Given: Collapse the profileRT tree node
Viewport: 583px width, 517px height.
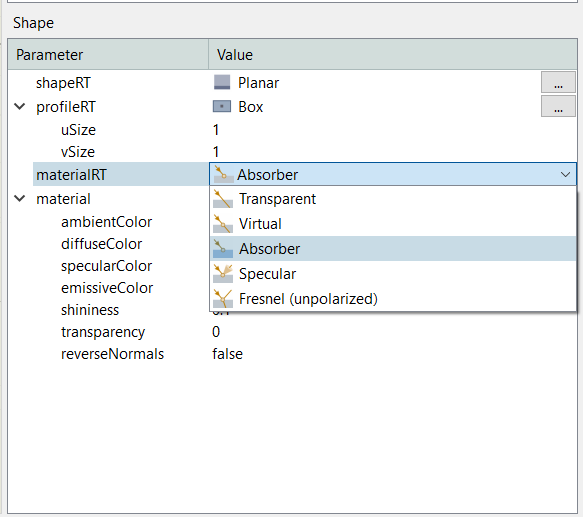Looking at the screenshot, I should 20,107.
